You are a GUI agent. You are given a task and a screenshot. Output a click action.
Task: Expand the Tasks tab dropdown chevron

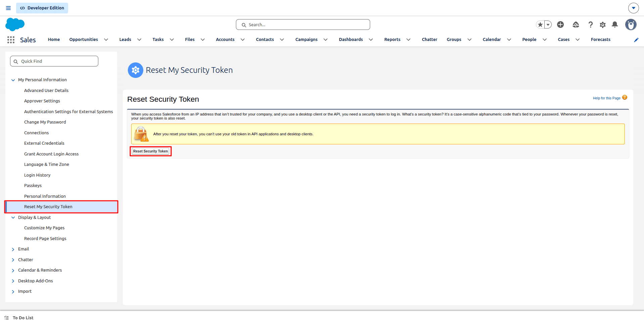[x=172, y=40]
